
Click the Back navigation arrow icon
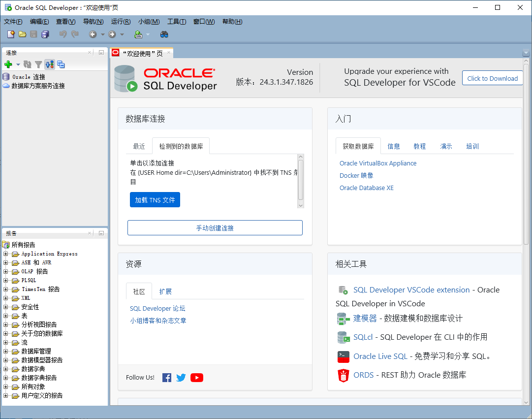pos(93,34)
